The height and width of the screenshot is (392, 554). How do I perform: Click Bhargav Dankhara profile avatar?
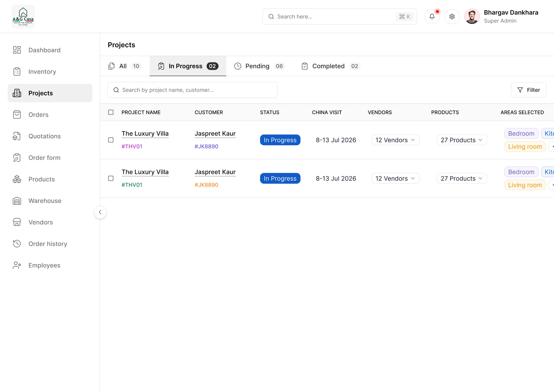(472, 17)
